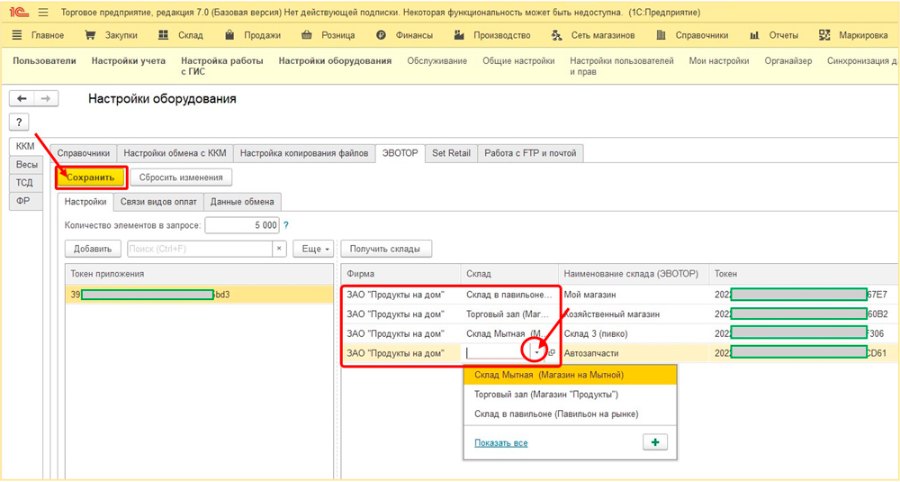Click the bar chart icon of Отчеты
Screen dimensions: 900x482
point(754,36)
